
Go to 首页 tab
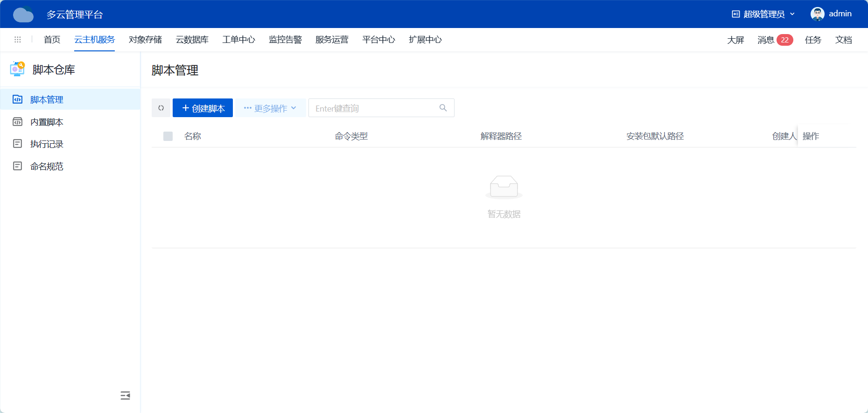(x=52, y=40)
